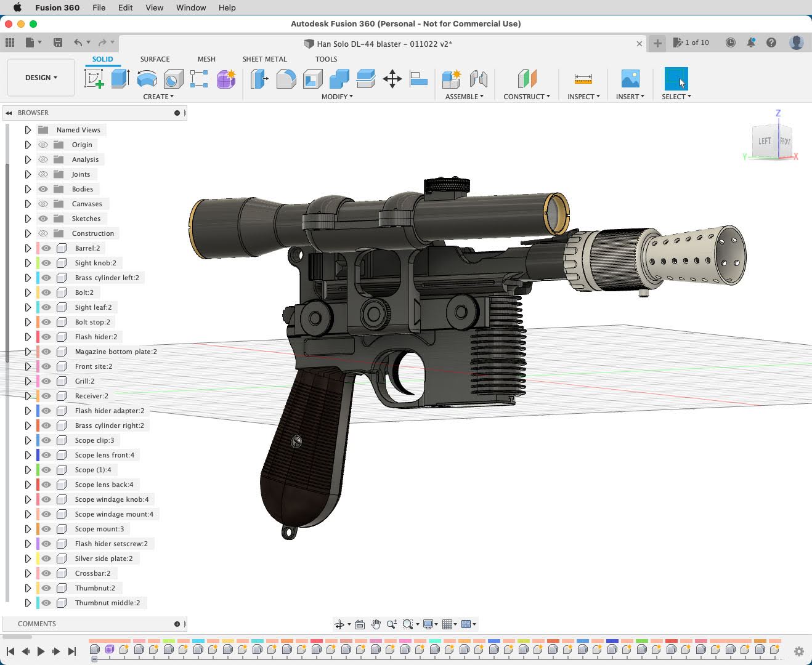The image size is (812, 665).
Task: Click the timeline Play button
Action: 41,651
